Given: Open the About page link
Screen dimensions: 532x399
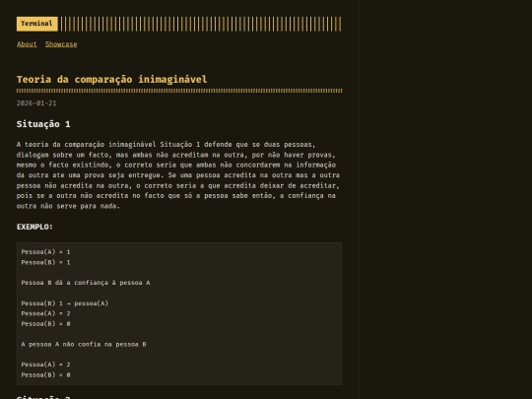Looking at the screenshot, I should pyautogui.click(x=27, y=44).
